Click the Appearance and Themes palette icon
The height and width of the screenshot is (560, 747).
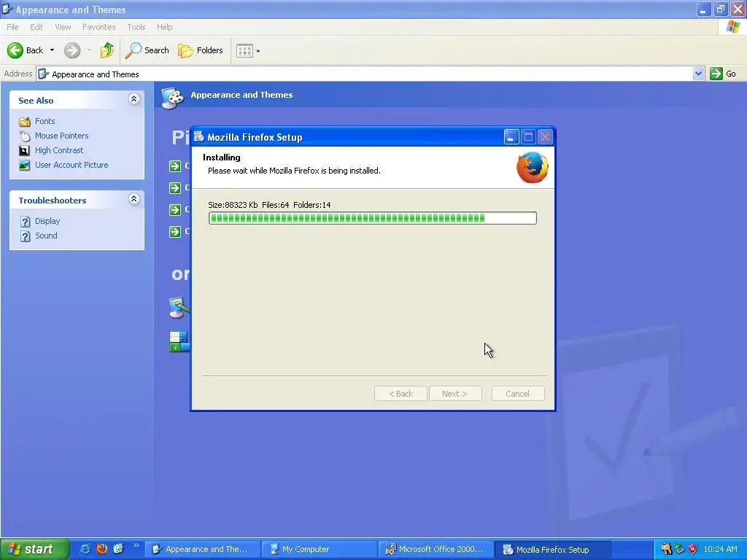click(172, 98)
